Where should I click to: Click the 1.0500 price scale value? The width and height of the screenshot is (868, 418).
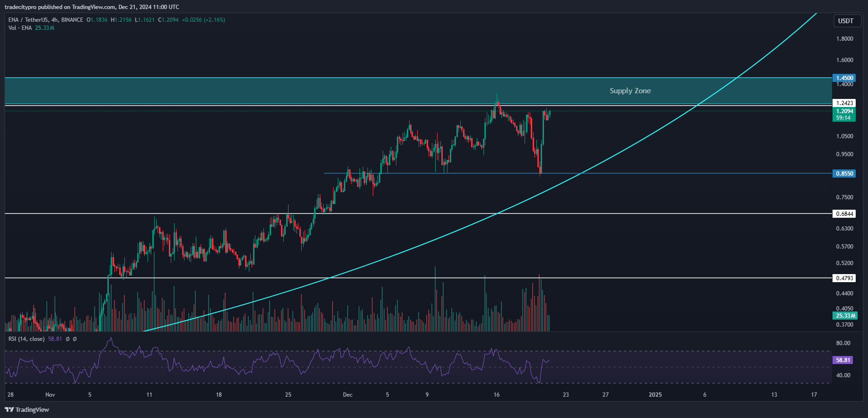[x=845, y=136]
